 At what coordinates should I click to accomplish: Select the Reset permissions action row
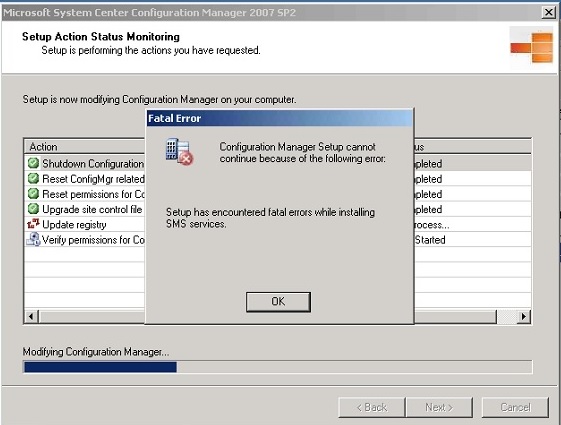[x=278, y=194]
